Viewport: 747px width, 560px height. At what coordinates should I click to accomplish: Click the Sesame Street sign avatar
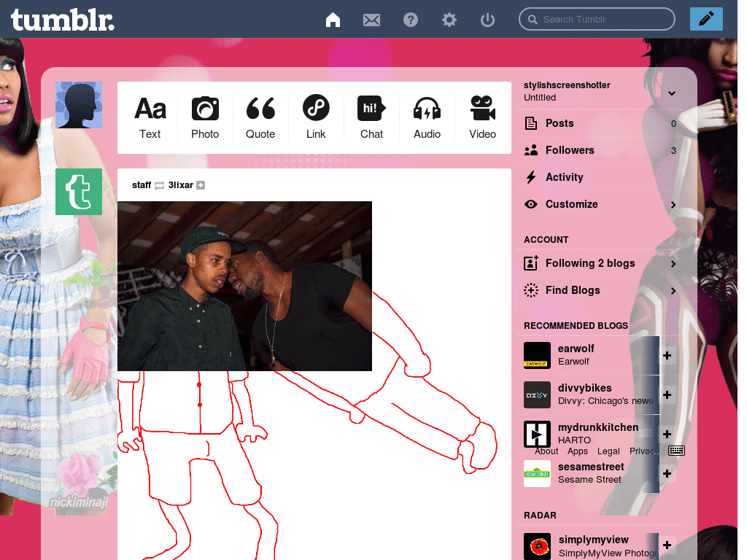[537, 474]
